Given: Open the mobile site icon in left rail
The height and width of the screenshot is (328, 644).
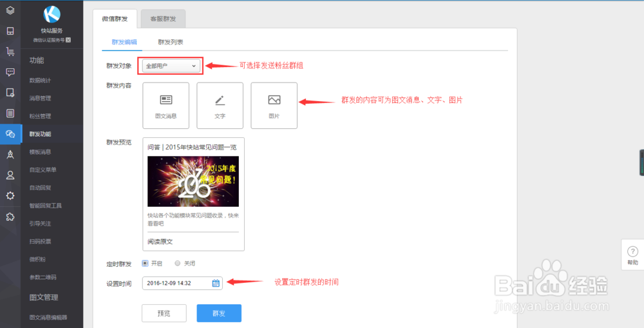Looking at the screenshot, I should [x=10, y=31].
